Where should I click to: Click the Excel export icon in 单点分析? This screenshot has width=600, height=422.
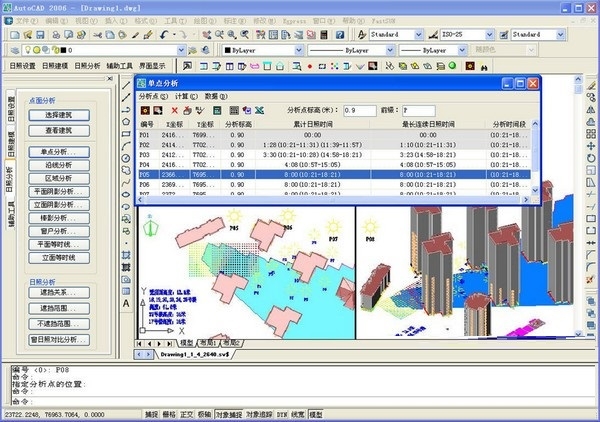tap(259, 111)
